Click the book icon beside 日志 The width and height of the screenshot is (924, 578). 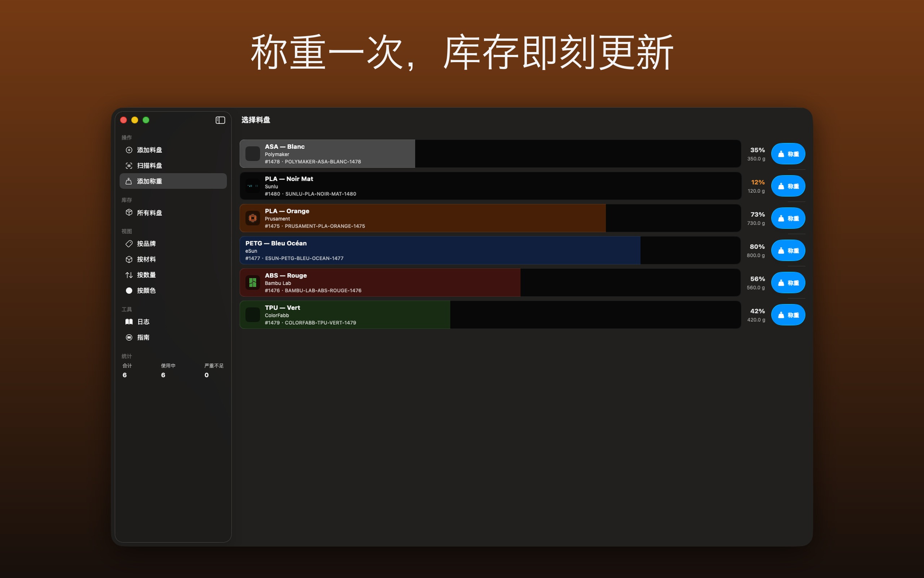coord(129,322)
